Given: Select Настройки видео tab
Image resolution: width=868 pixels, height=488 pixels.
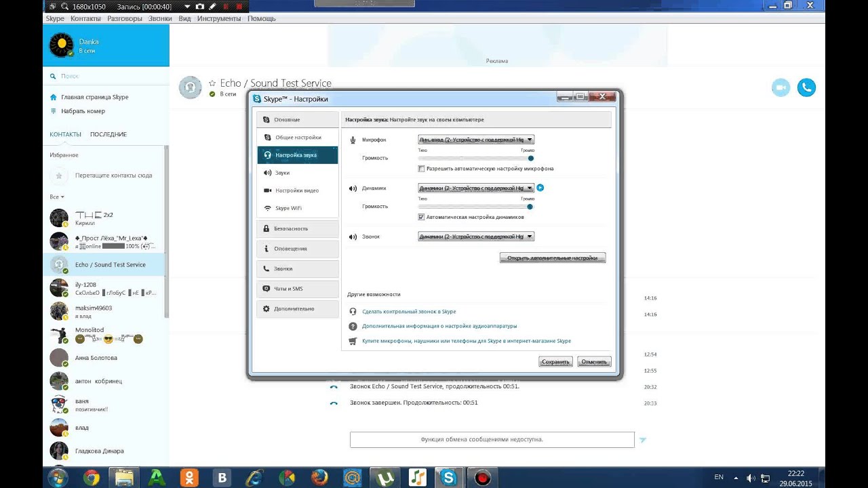Looking at the screenshot, I should point(297,190).
